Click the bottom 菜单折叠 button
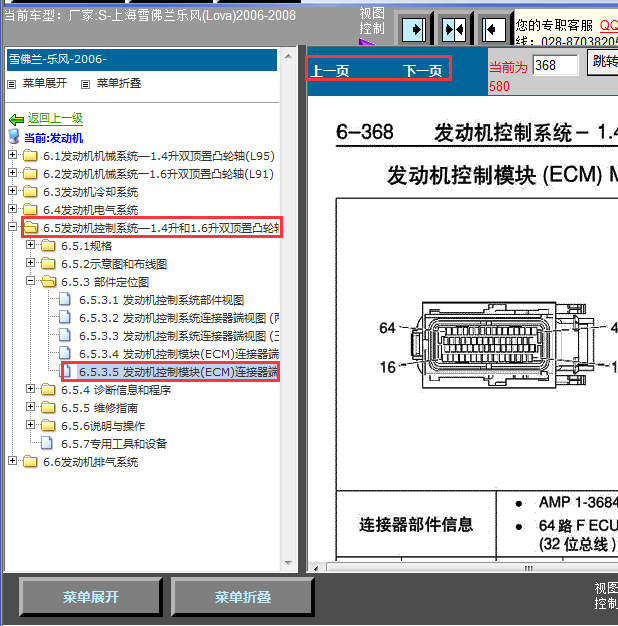618x626 pixels. coord(243,597)
